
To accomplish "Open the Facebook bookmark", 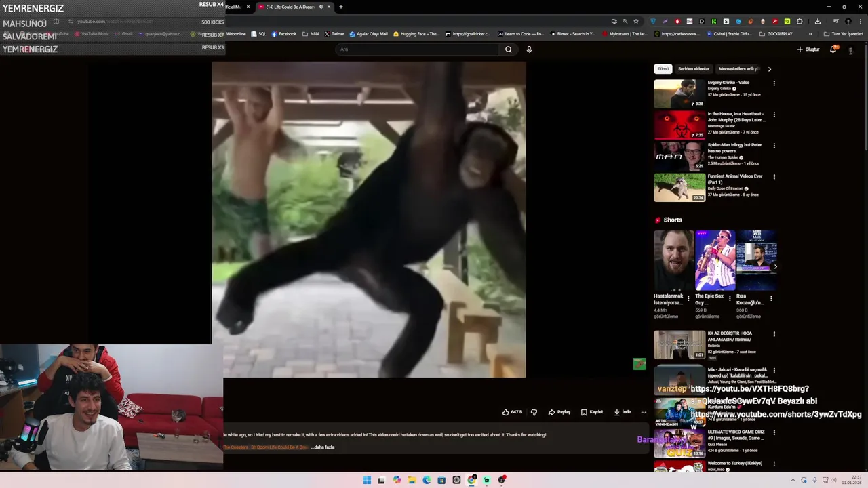I will pyautogui.click(x=284, y=34).
